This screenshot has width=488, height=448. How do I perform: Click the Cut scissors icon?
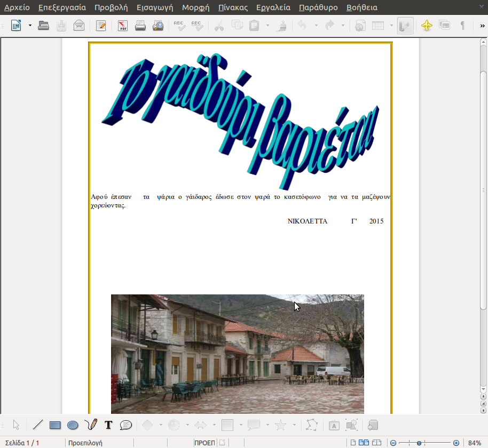219,26
